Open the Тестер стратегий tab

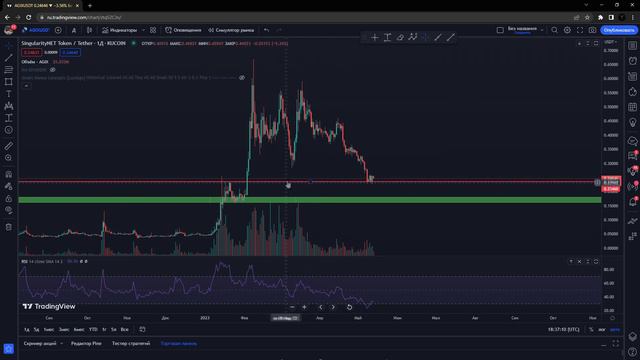(131, 344)
